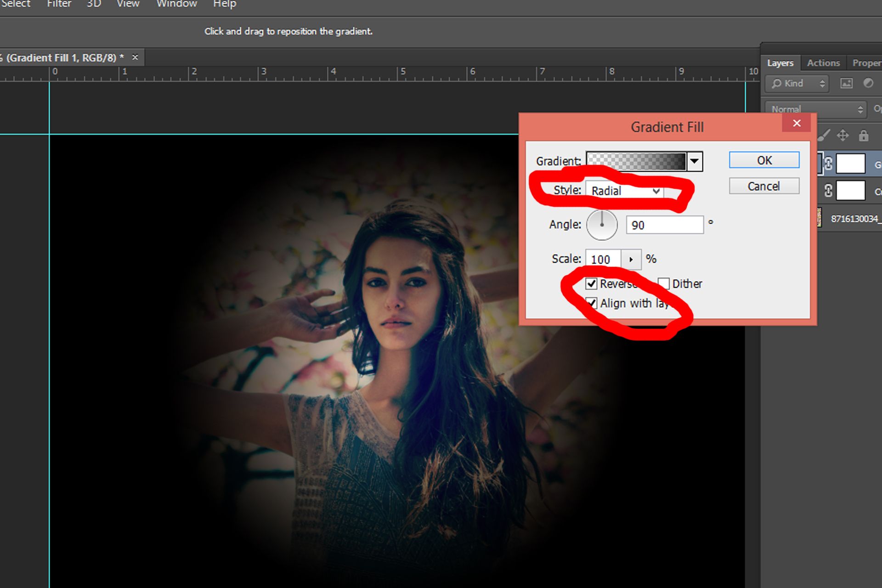
Task: Click Cancel in the Gradient Fill dialog
Action: (x=763, y=186)
